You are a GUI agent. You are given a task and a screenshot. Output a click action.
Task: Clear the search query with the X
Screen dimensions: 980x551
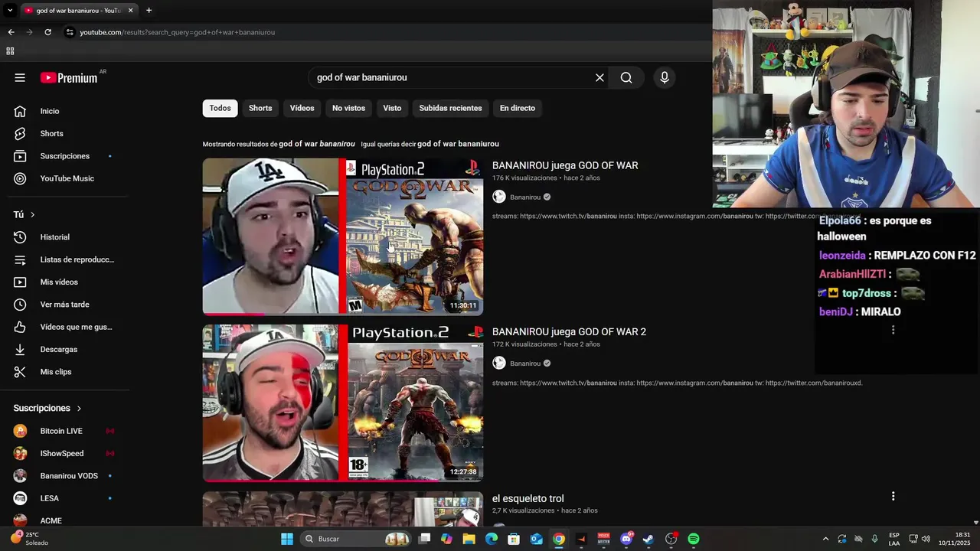tap(599, 77)
